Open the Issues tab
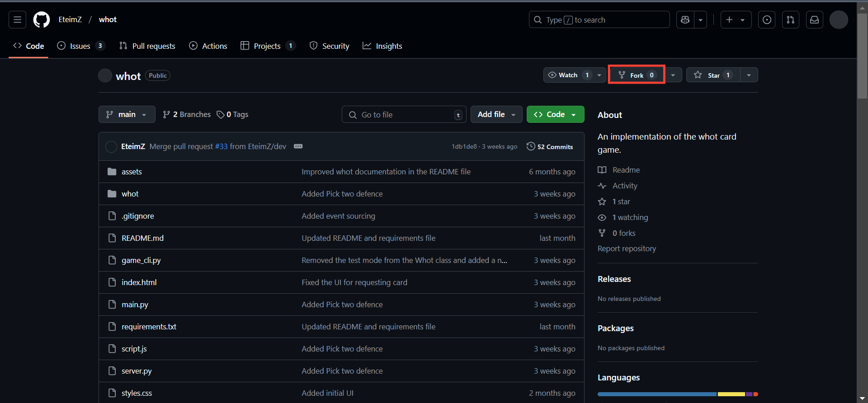Image resolution: width=868 pixels, height=403 pixels. 81,46
